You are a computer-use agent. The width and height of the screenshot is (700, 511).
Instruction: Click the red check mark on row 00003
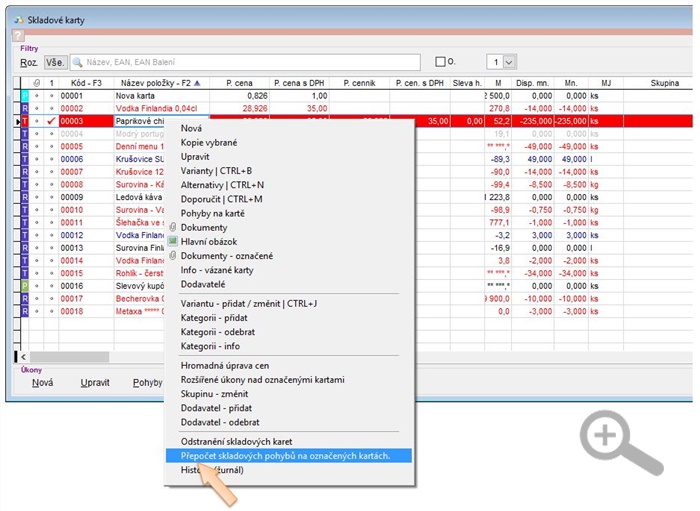tap(51, 121)
